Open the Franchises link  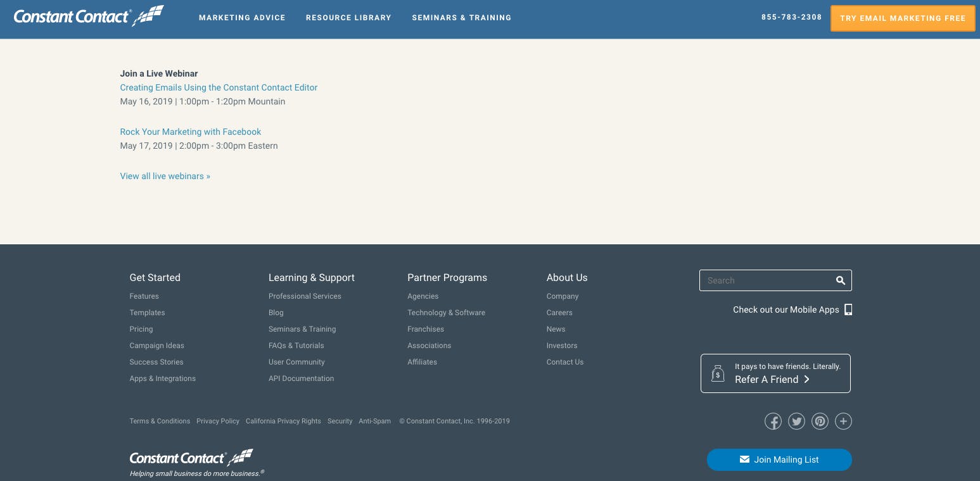pyautogui.click(x=426, y=329)
